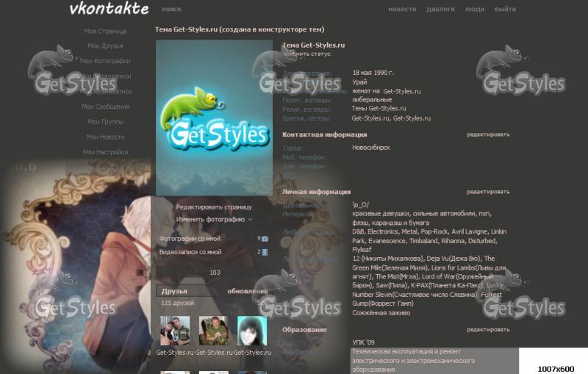588x374 pixels.
Task: Open поиск in the top bar
Action: coord(171,10)
